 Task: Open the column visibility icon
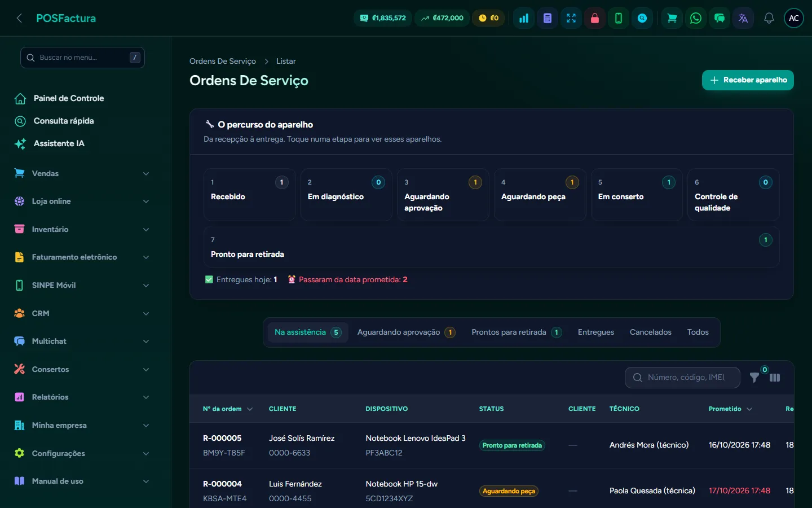click(x=775, y=378)
